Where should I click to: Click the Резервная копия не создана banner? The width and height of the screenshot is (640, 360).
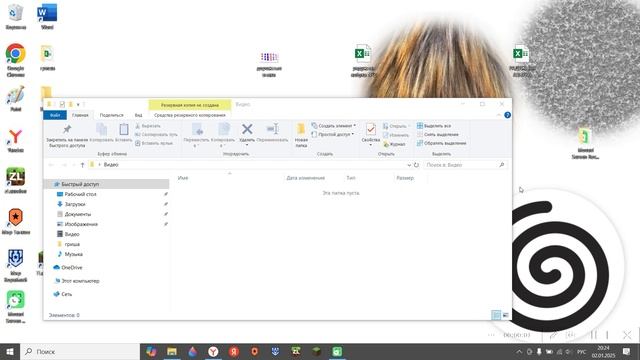[190, 105]
